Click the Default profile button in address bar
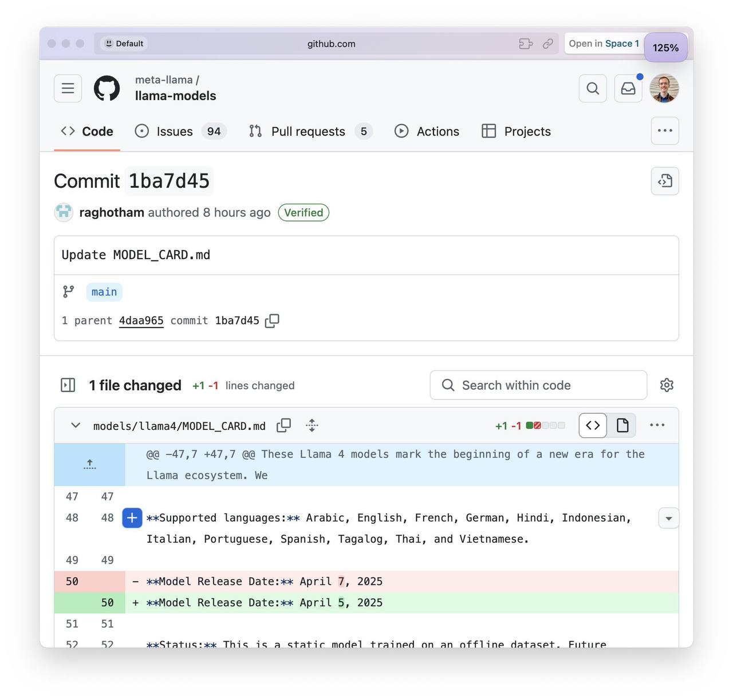 (x=124, y=43)
